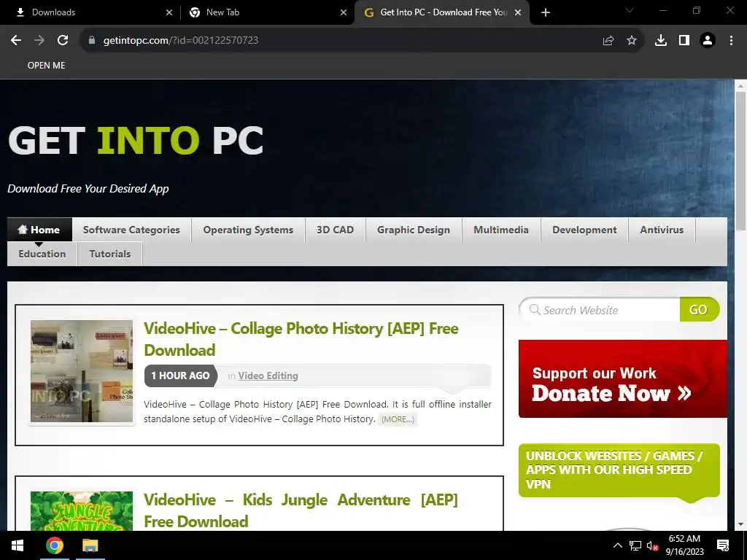Click the Search Website field
747x560 pixels.
(600, 310)
